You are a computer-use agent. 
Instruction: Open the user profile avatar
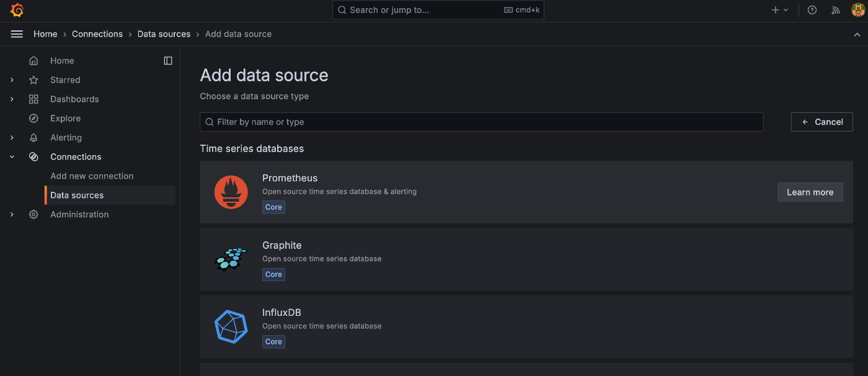pos(858,10)
